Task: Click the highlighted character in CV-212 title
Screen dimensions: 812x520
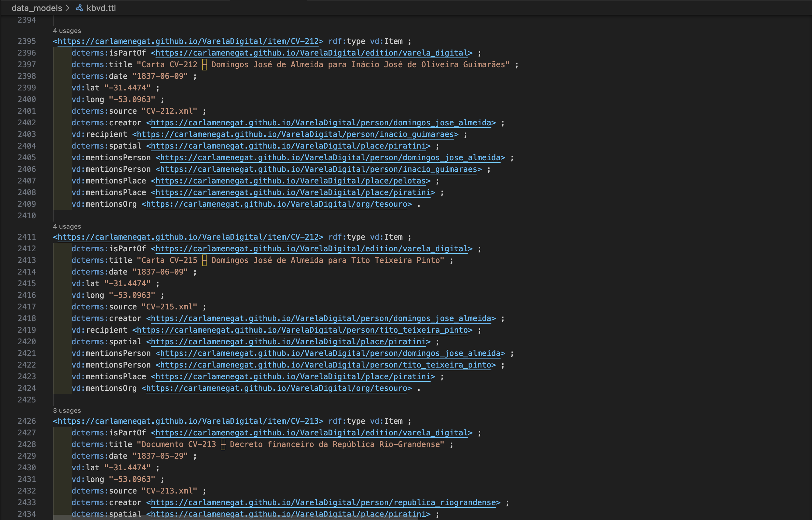Action: (204, 65)
